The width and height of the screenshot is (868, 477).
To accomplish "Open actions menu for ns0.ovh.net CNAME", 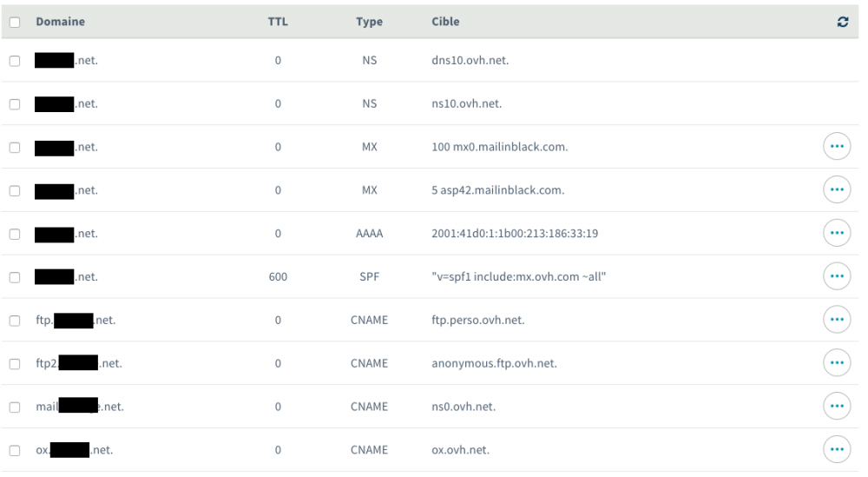I will (836, 406).
